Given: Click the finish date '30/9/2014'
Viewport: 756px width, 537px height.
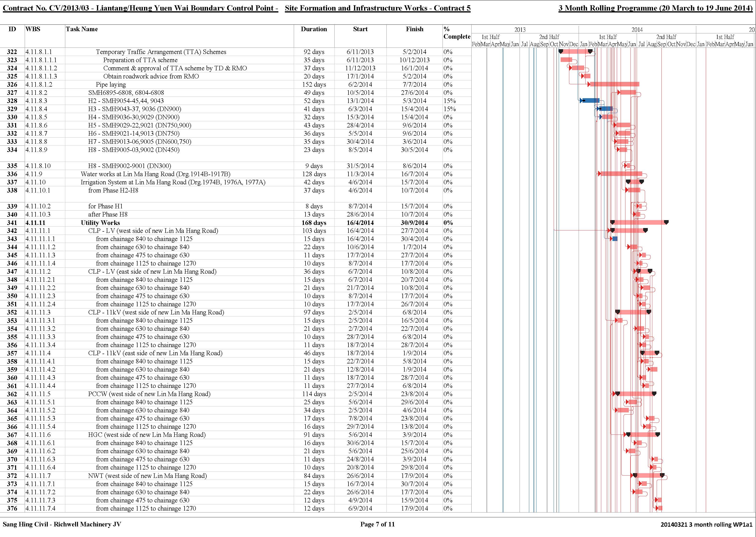Looking at the screenshot, I should (414, 223).
